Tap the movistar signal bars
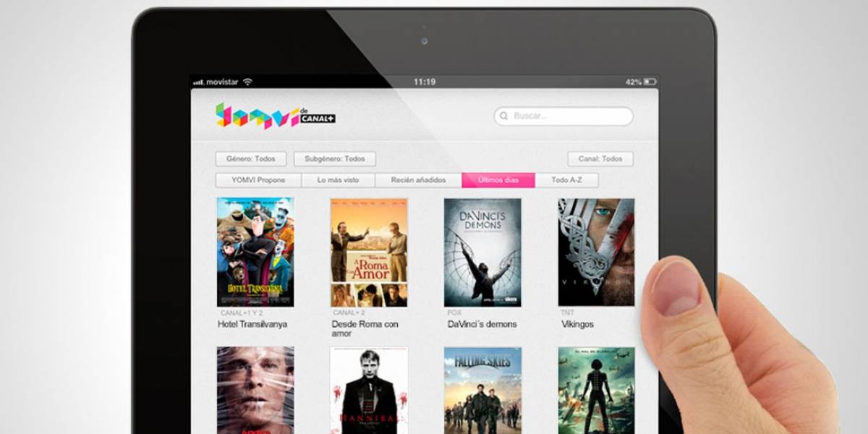Image resolution: width=868 pixels, height=434 pixels. pos(198,82)
